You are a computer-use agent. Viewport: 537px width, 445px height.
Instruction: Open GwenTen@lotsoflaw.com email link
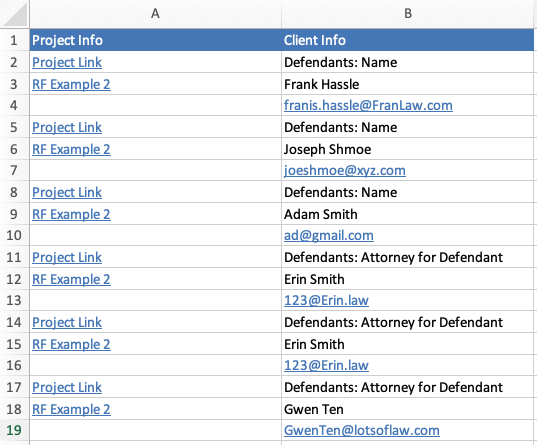point(362,430)
